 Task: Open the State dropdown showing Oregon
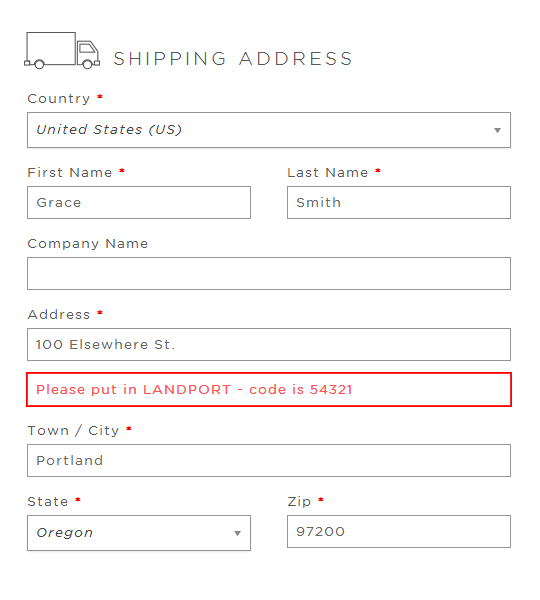139,533
